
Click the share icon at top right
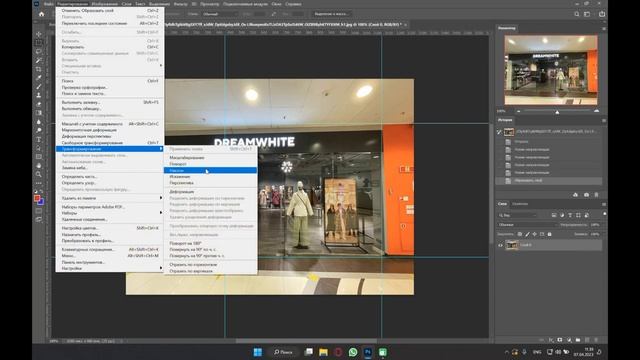tap(602, 14)
